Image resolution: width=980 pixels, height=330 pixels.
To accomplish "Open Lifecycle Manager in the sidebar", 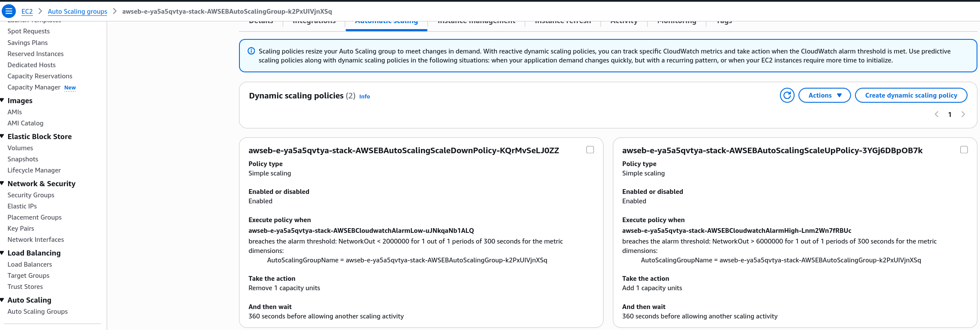I will pyautogui.click(x=34, y=170).
